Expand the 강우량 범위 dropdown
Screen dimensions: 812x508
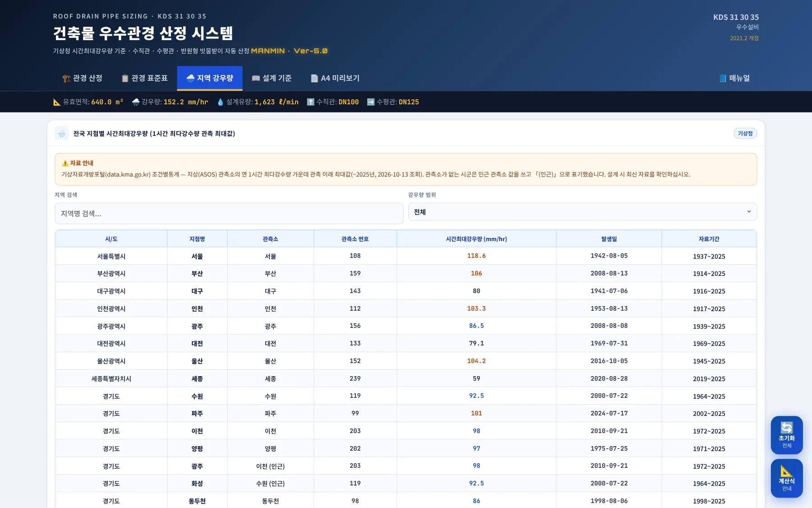pos(582,212)
